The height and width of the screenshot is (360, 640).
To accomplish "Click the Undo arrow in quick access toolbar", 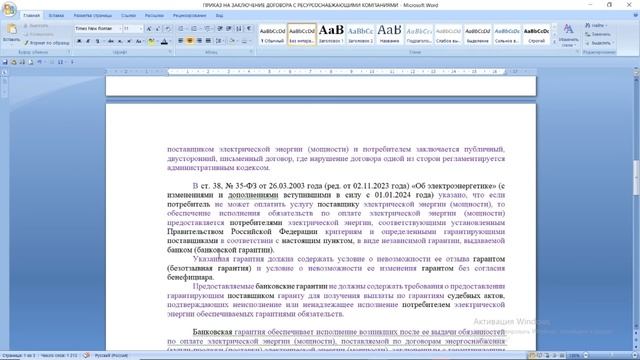I will click(x=39, y=62).
